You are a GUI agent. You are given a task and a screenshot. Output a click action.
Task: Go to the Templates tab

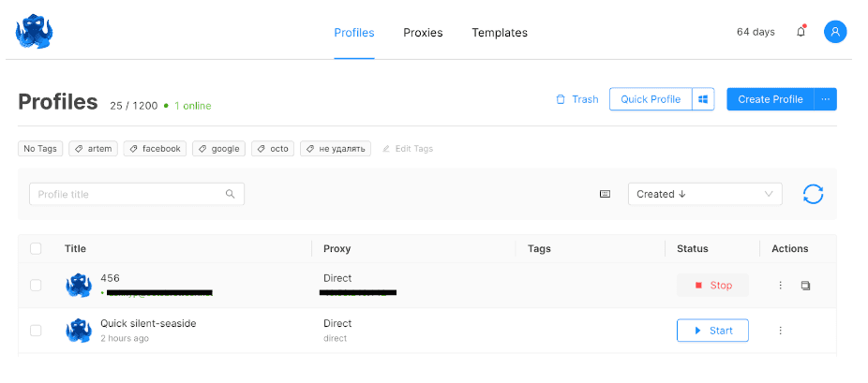pos(499,33)
